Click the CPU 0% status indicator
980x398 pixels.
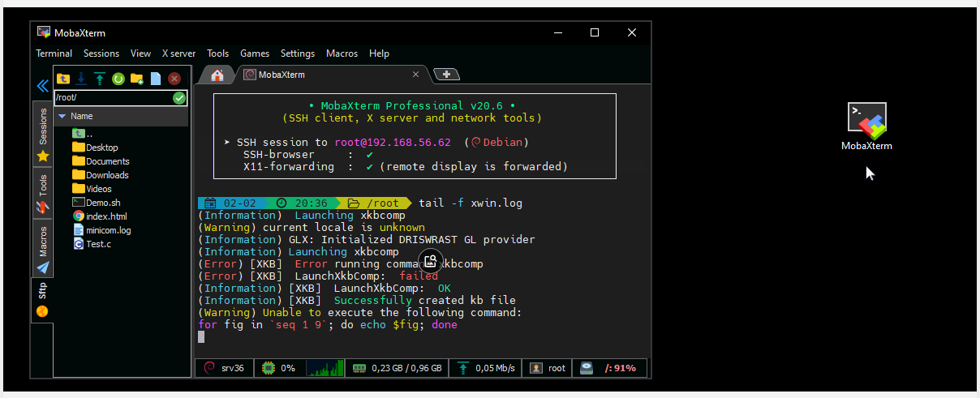pos(280,368)
